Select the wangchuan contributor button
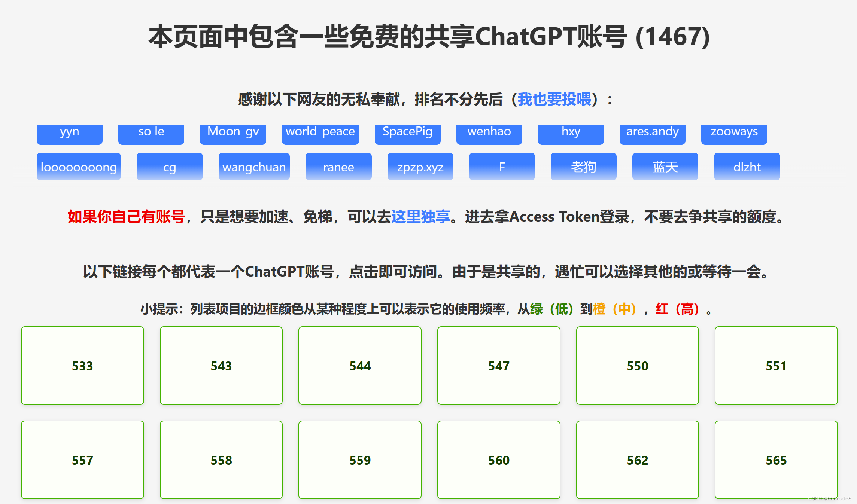This screenshot has width=857, height=504. click(254, 167)
